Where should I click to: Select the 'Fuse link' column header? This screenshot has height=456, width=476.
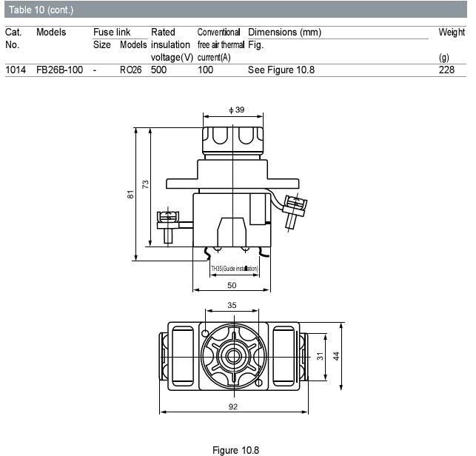pos(112,32)
